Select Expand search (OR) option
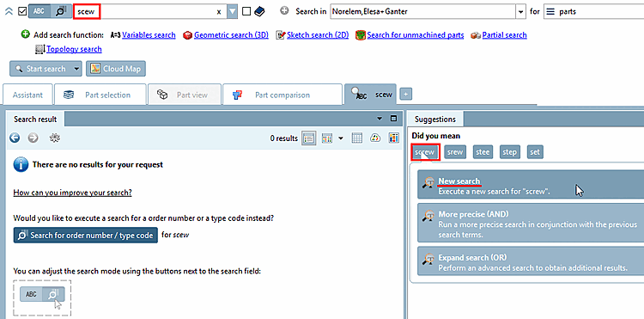The width and height of the screenshot is (644, 319). (x=531, y=261)
